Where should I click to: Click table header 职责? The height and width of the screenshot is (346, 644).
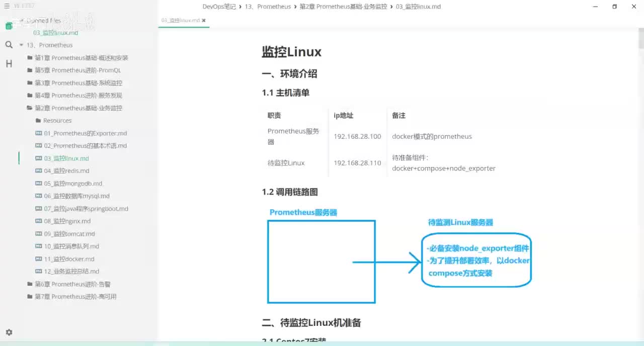(x=274, y=116)
